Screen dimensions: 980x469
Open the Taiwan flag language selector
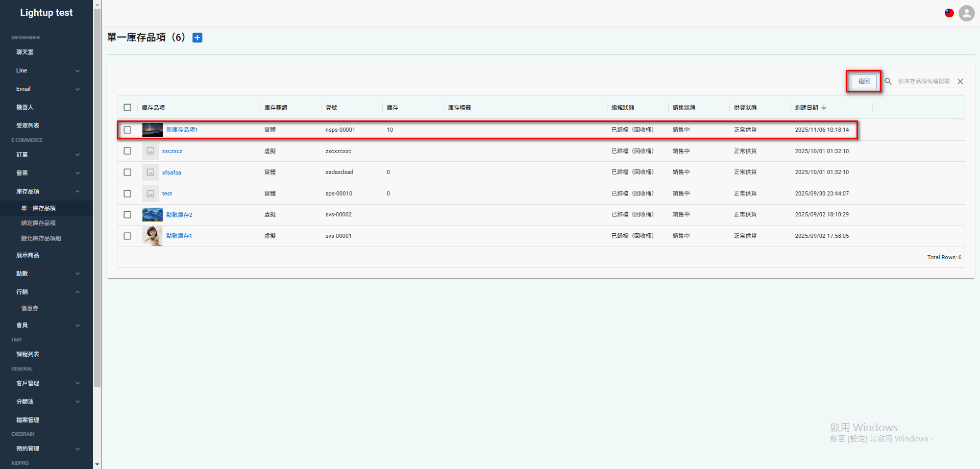(949, 13)
